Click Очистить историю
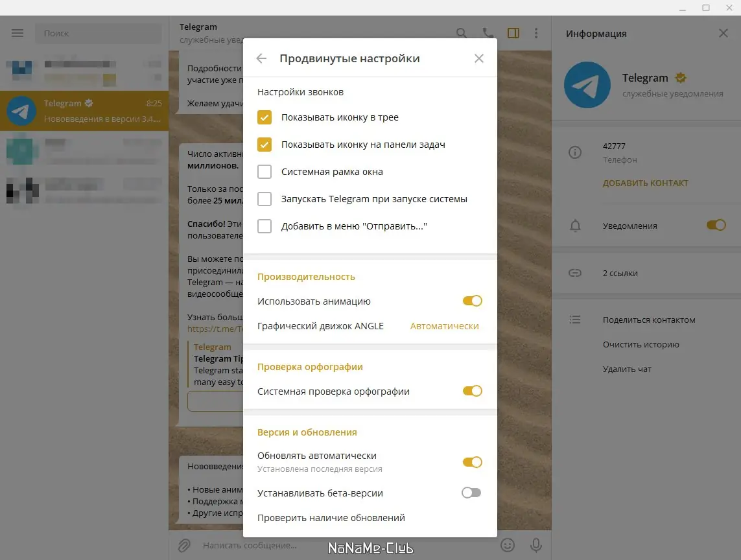The height and width of the screenshot is (560, 741). (x=641, y=345)
